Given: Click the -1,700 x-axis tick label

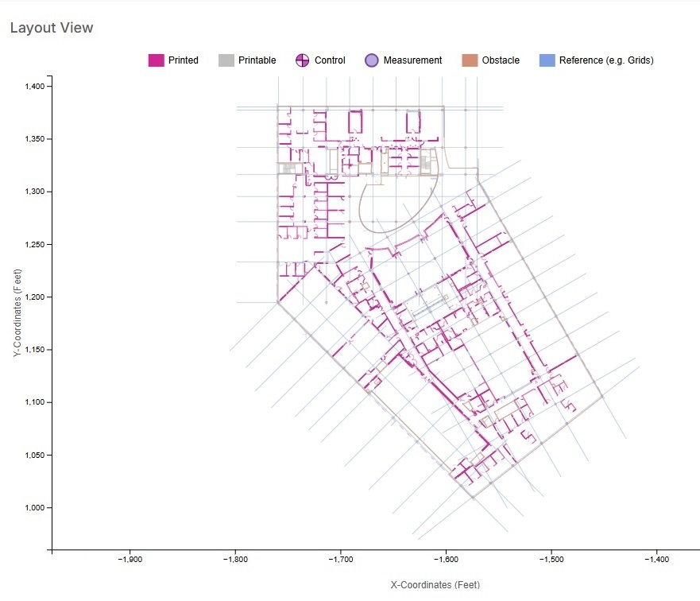Looking at the screenshot, I should (341, 560).
